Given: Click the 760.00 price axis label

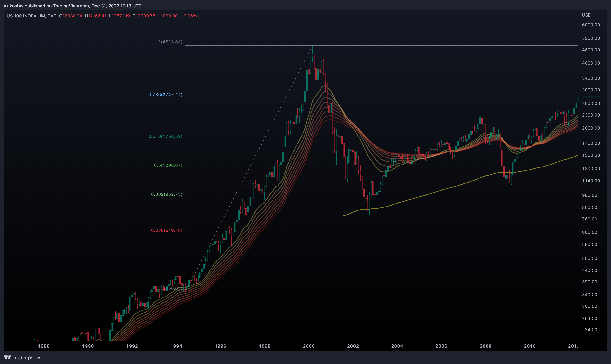Looking at the screenshot, I should click(589, 219).
